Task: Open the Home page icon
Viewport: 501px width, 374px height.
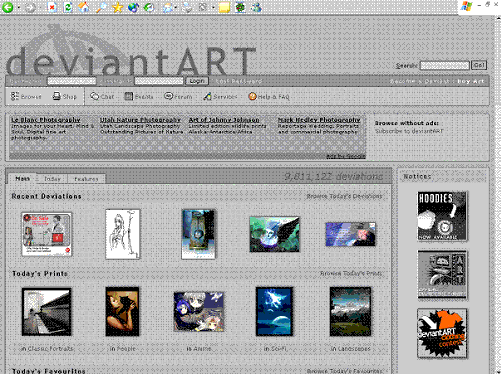Action: coord(84,7)
